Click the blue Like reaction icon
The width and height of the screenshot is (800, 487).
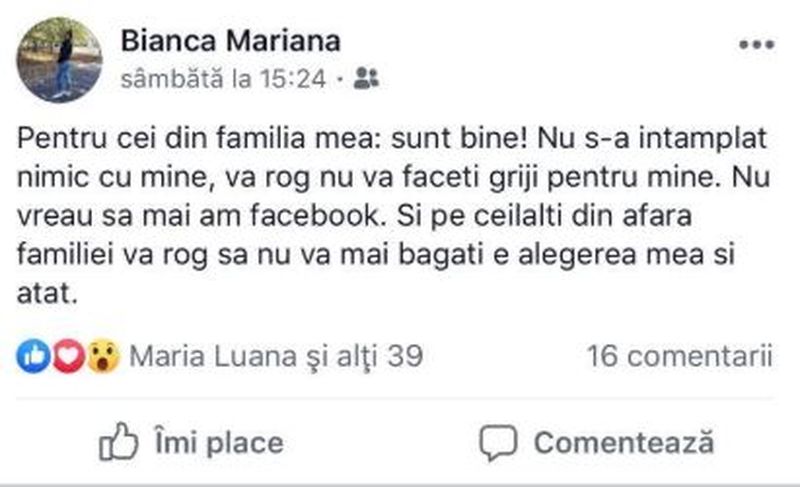pyautogui.click(x=31, y=356)
